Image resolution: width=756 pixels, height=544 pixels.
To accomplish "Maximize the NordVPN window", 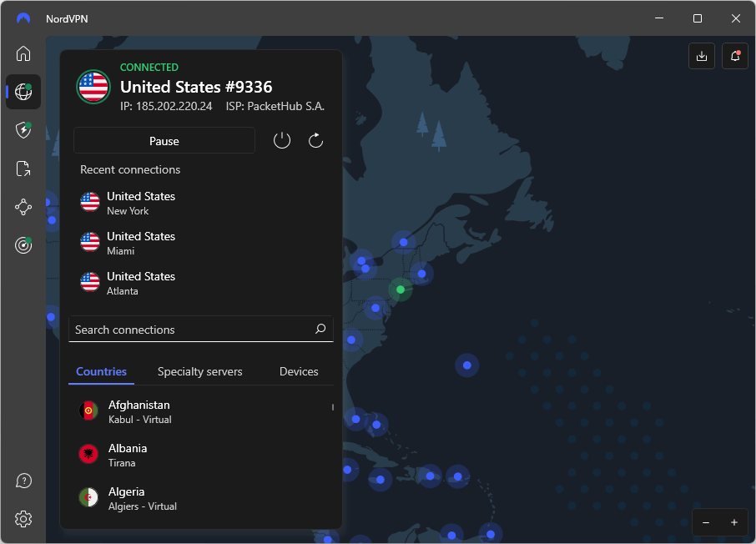I will (x=698, y=18).
